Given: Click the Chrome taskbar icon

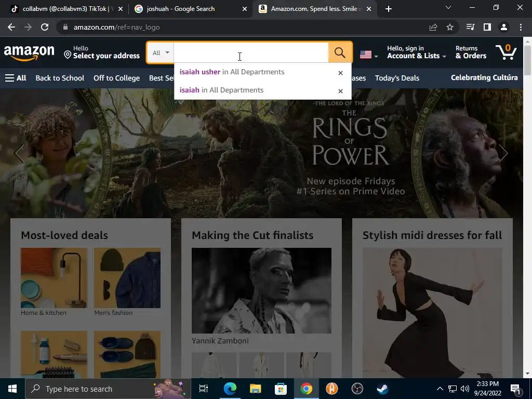Looking at the screenshot, I should tap(306, 389).
